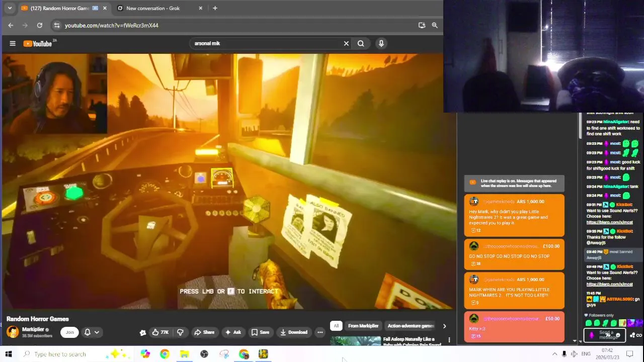This screenshot has height=362, width=644.
Task: Clear the search text with the X
Action: tap(346, 43)
